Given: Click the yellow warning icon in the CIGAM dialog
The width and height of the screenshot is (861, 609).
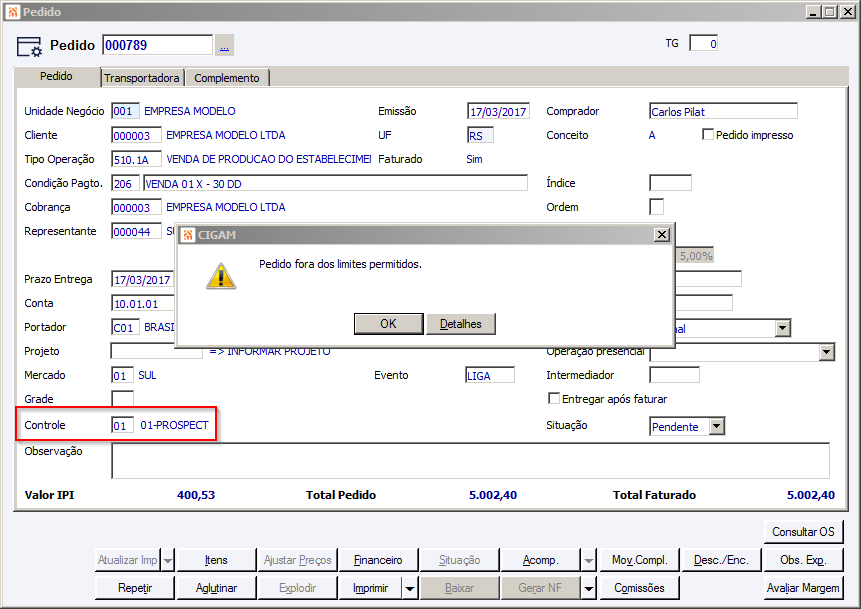Looking at the screenshot, I should point(221,276).
